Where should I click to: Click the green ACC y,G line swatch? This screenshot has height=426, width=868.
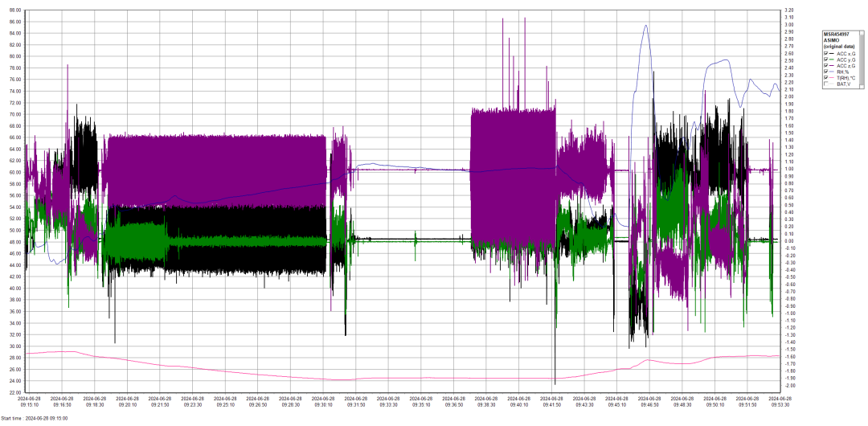[x=832, y=59]
